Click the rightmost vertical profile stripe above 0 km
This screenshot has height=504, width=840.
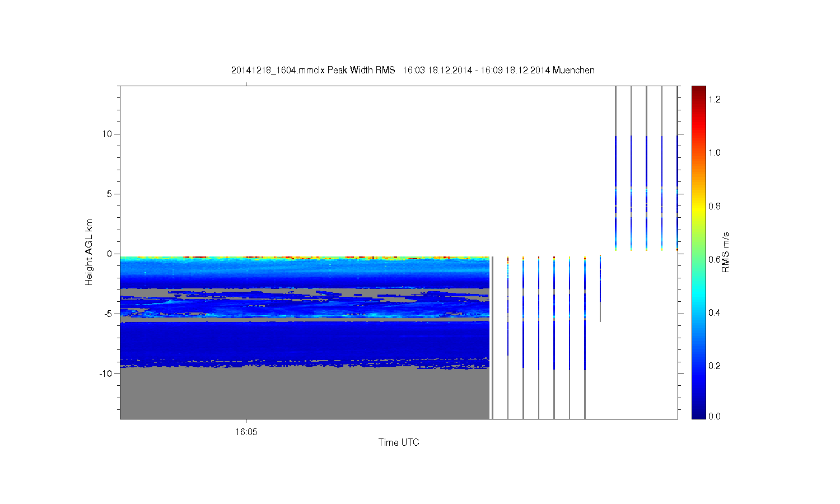pyautogui.click(x=677, y=168)
